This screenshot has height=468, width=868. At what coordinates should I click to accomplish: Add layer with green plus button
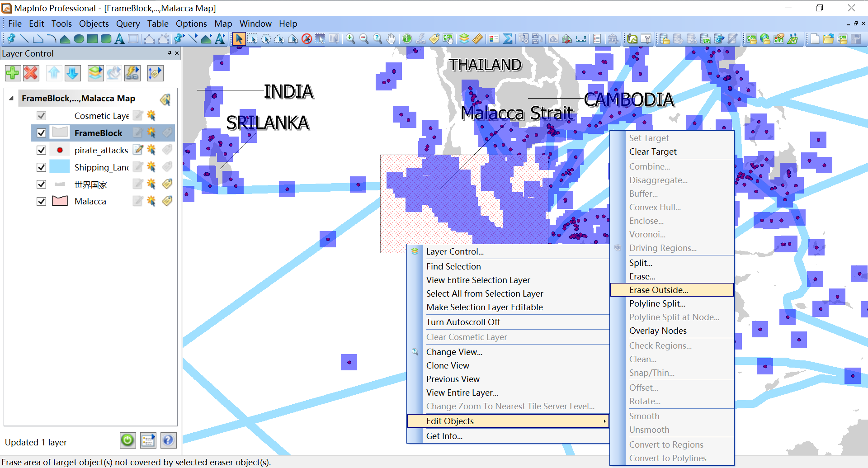pyautogui.click(x=13, y=73)
